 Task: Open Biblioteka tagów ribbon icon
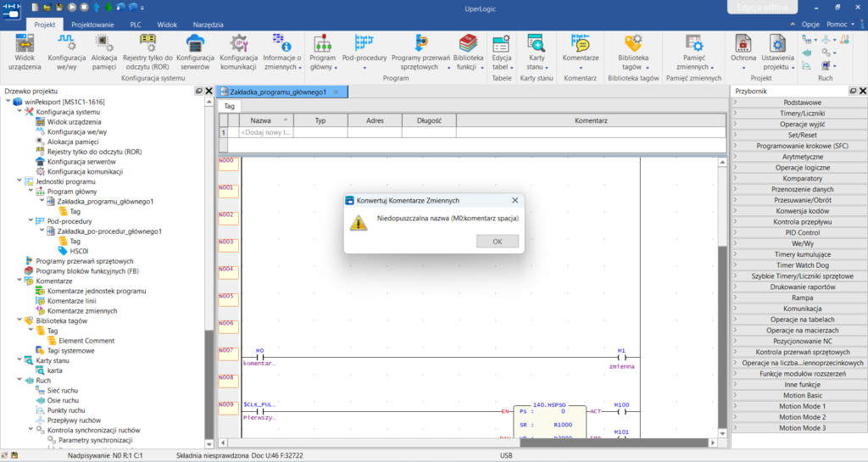tap(632, 52)
